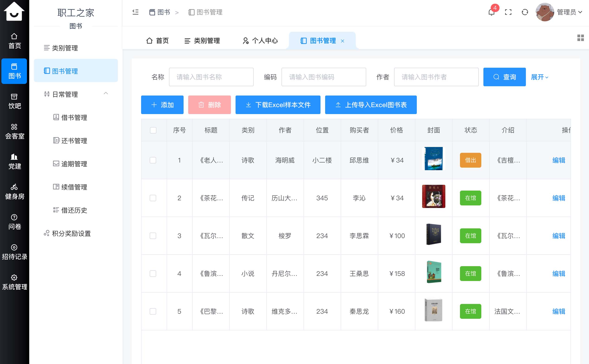Open 还书管理 in the side menu

coord(76,140)
